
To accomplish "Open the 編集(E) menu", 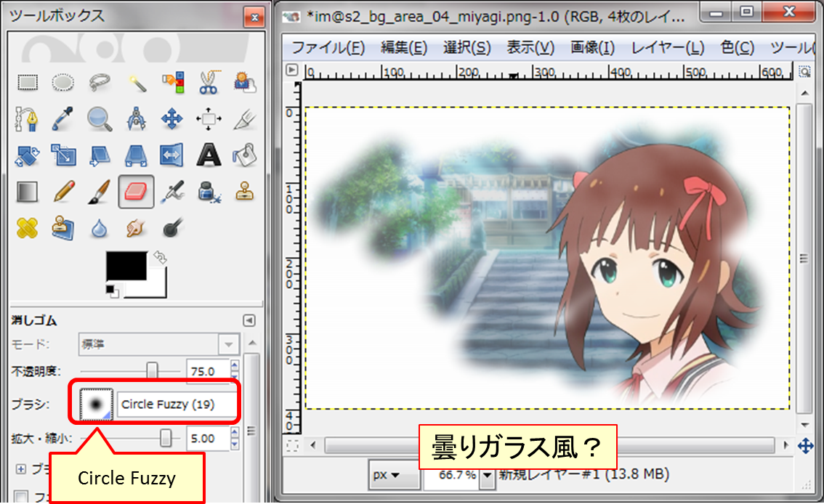I will [403, 48].
